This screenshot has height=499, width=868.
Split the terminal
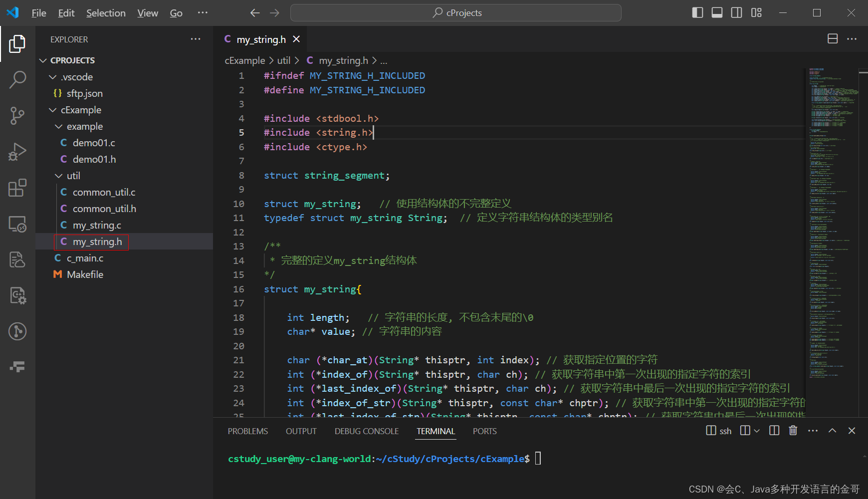774,430
